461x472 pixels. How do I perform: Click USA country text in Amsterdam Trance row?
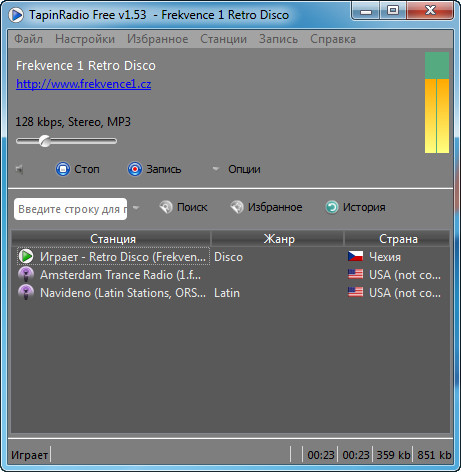tap(405, 275)
